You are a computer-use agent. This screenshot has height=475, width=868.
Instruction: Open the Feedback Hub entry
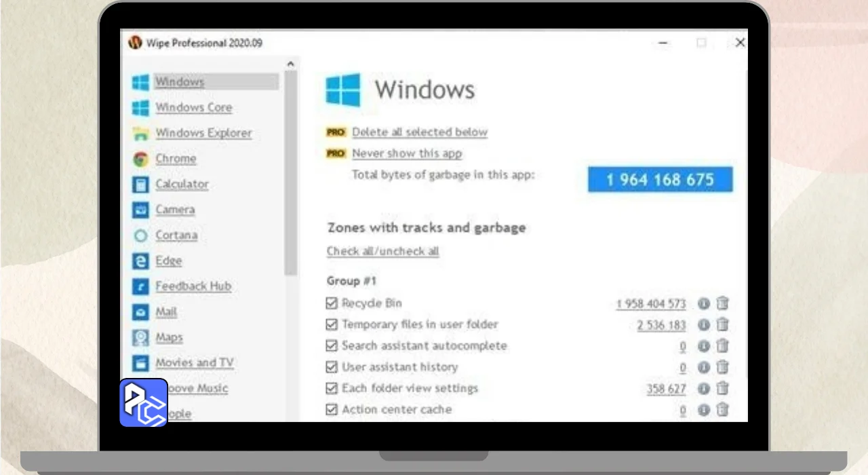[193, 286]
